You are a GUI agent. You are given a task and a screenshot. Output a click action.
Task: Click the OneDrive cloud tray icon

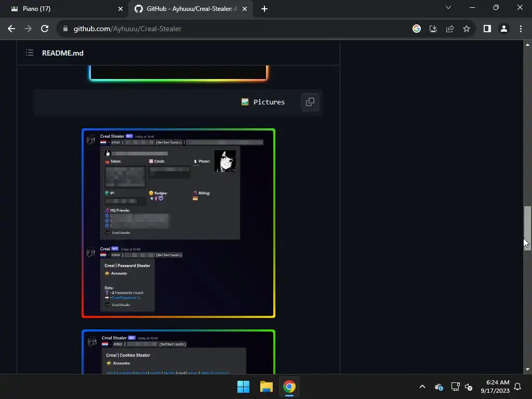(438, 387)
